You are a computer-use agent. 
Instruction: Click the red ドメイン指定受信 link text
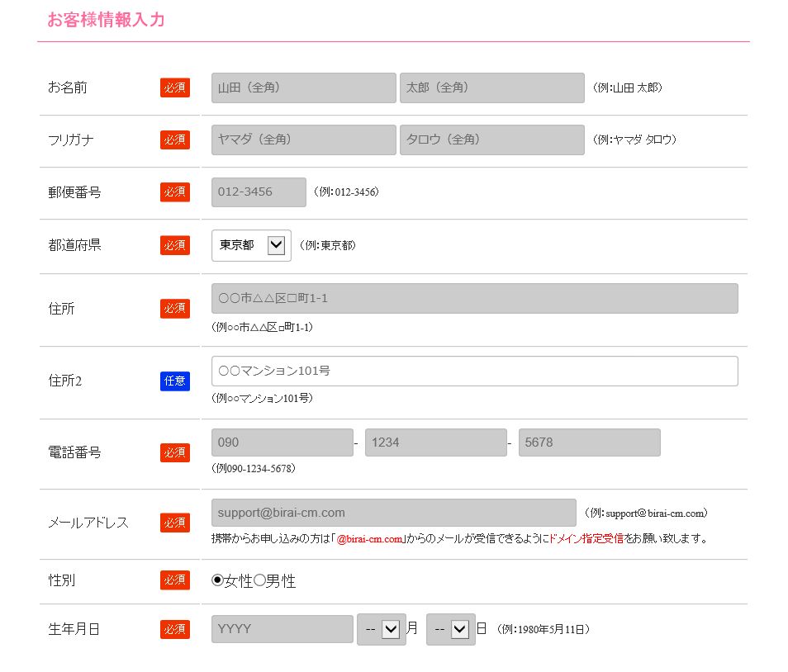click(x=586, y=539)
